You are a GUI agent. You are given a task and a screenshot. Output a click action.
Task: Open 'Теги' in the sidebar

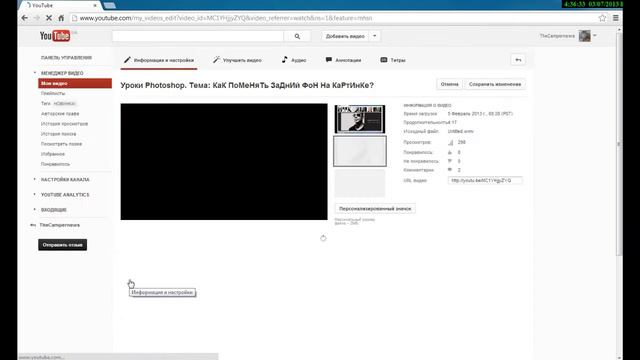pos(46,104)
